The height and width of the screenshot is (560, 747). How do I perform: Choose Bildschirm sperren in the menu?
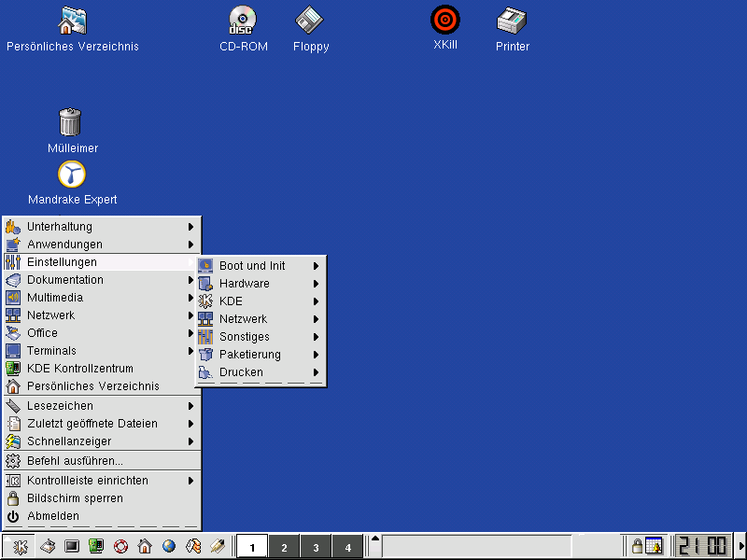point(102,498)
